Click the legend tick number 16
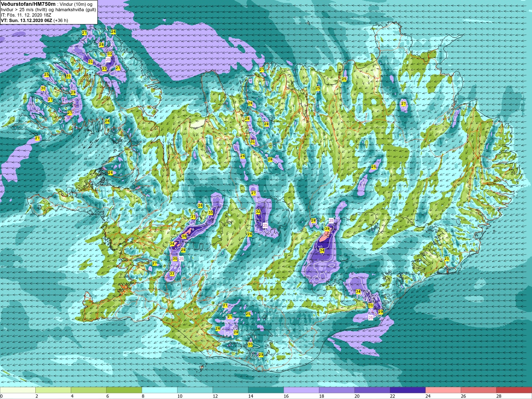Image resolution: width=532 pixels, height=399 pixels. point(286,396)
